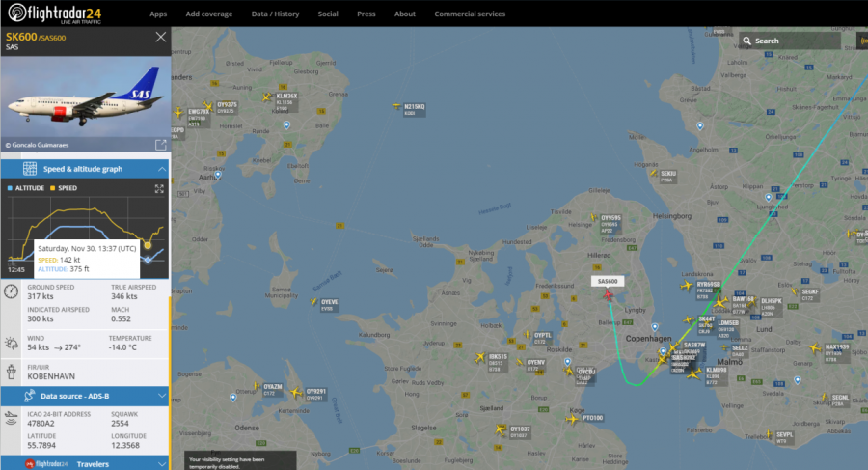The width and height of the screenshot is (868, 470).
Task: Open the Data / History menu
Action: 275,14
